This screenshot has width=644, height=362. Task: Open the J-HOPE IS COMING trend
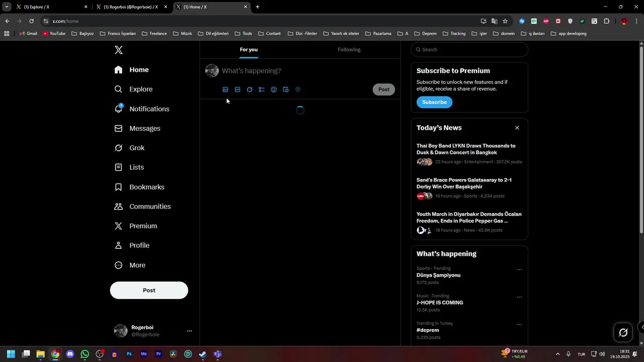pos(440,303)
